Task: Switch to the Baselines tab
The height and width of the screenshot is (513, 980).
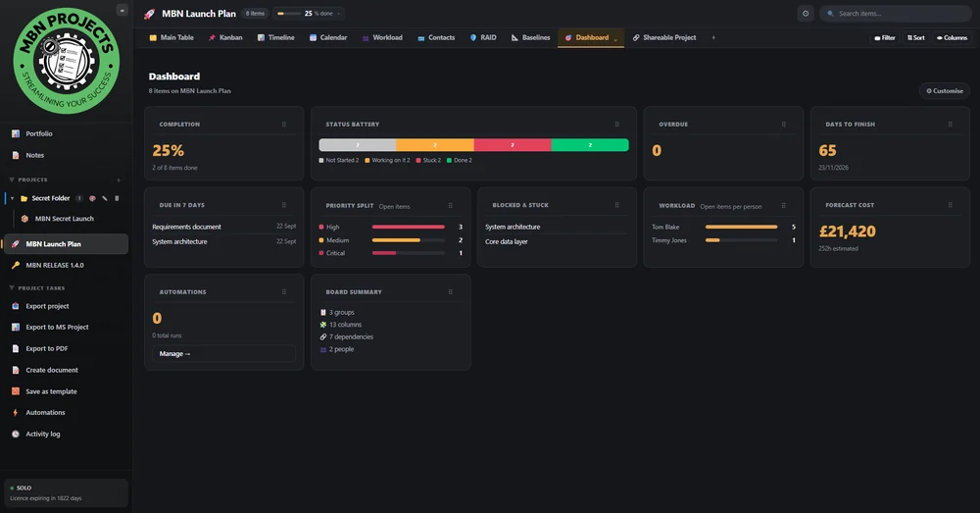Action: tap(530, 37)
